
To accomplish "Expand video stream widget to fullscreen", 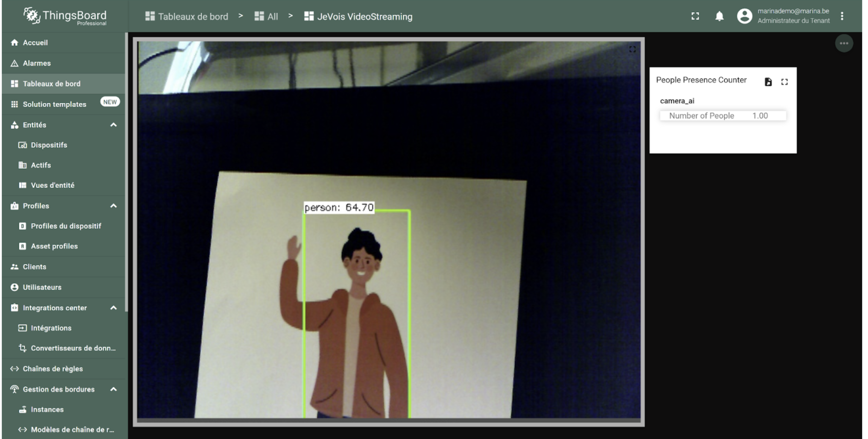I will coord(632,49).
